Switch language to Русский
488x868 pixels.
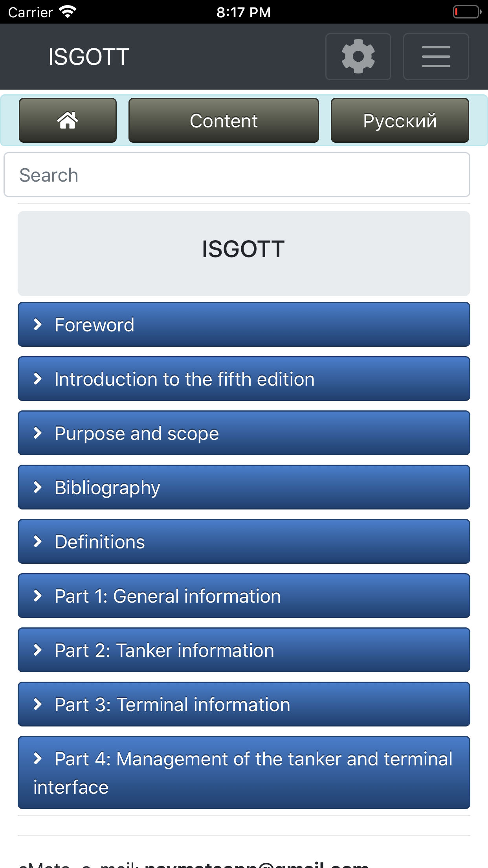400,120
